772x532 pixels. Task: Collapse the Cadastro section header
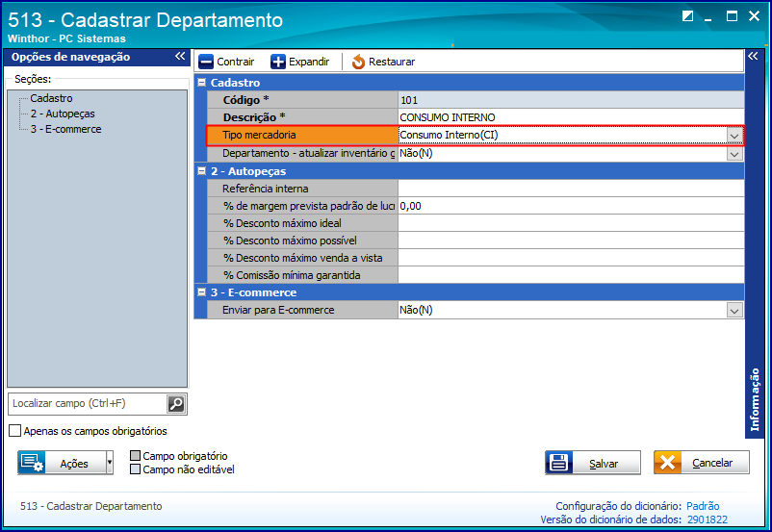[201, 83]
